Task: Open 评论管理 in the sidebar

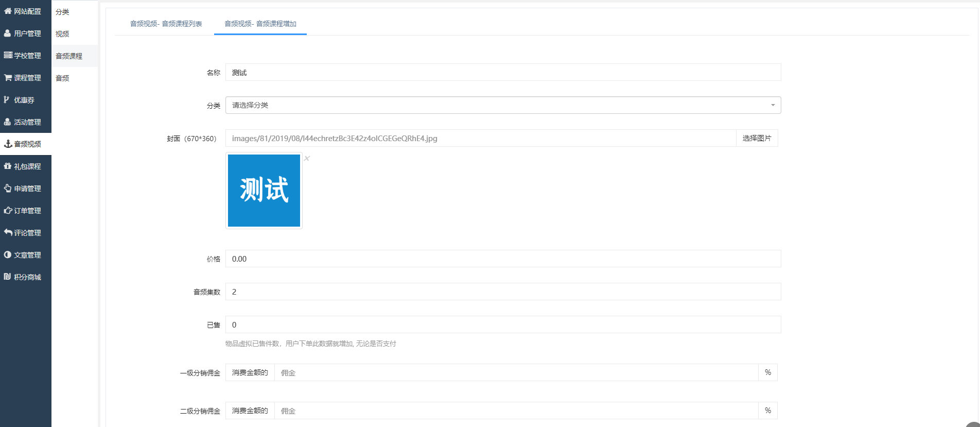Action: point(26,233)
